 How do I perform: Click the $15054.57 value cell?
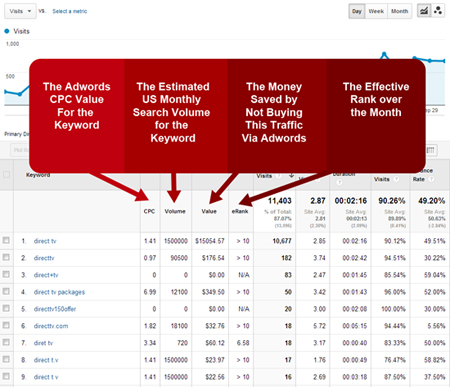point(210,241)
